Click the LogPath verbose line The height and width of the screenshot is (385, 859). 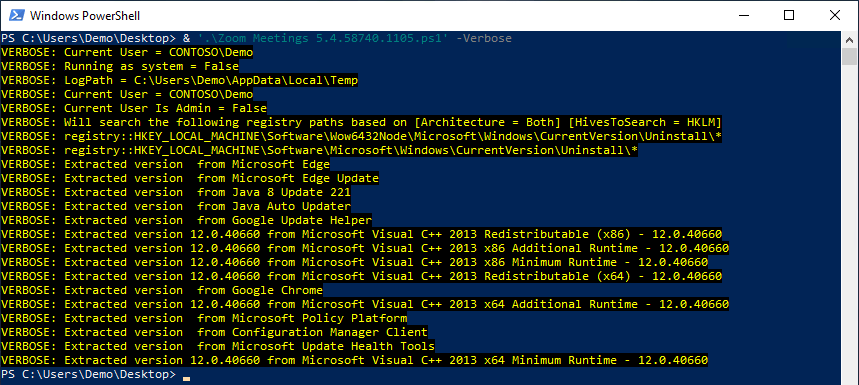tap(180, 81)
